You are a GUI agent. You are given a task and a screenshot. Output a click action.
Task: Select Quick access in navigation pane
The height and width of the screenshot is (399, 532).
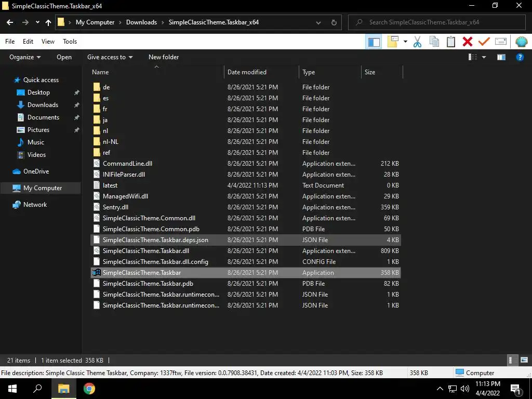click(41, 80)
